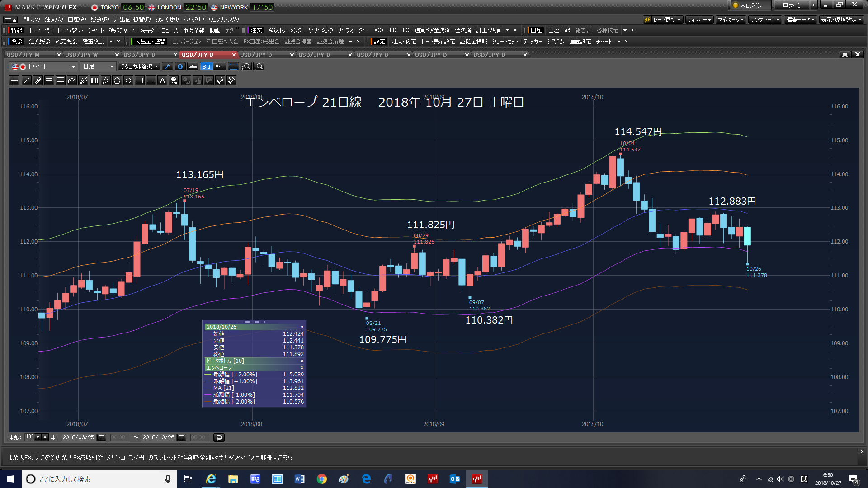Select the ruler measurement tool
This screenshot has height=488, width=868.
pos(38,80)
